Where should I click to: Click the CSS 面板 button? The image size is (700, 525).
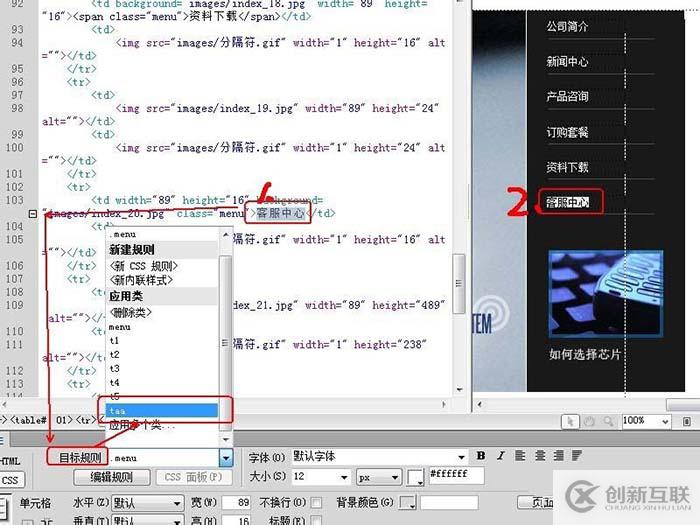[193, 477]
